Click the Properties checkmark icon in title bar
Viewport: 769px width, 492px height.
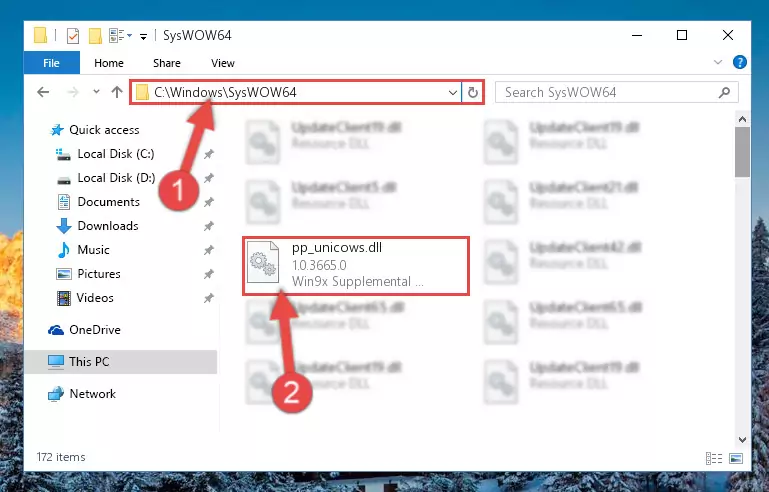73,36
